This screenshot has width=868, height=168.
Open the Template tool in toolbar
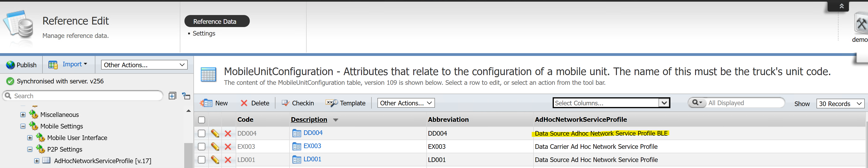(345, 103)
